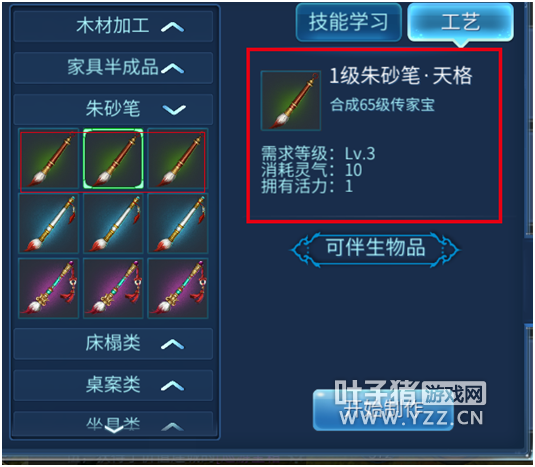The height and width of the screenshot is (467, 535).
Task: Click the large brush preview in details
Action: pyautogui.click(x=291, y=100)
